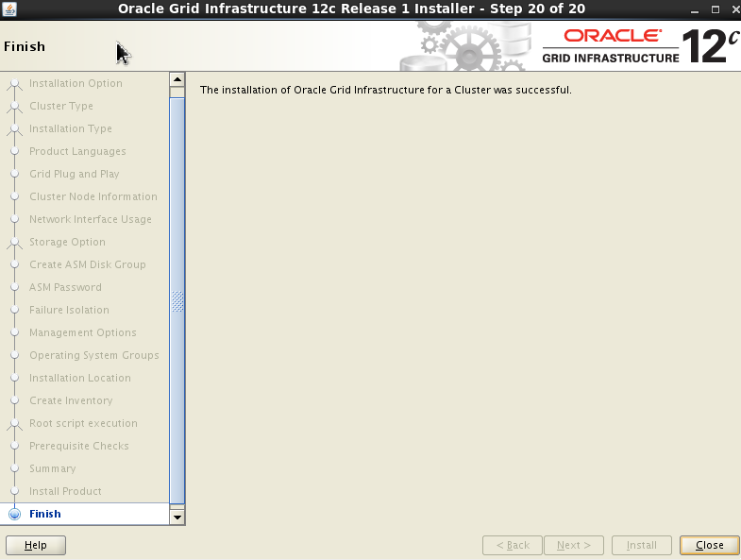This screenshot has height=560, width=741.
Task: Click the step list vertical scrollbar thumb
Action: tap(177, 301)
